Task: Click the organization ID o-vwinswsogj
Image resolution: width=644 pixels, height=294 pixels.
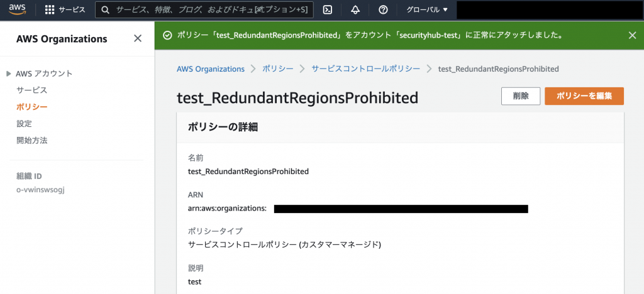Action: tap(41, 190)
